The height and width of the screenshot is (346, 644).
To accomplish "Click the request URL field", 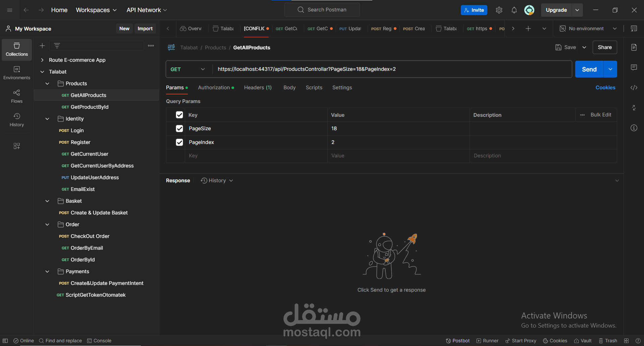I will point(392,69).
